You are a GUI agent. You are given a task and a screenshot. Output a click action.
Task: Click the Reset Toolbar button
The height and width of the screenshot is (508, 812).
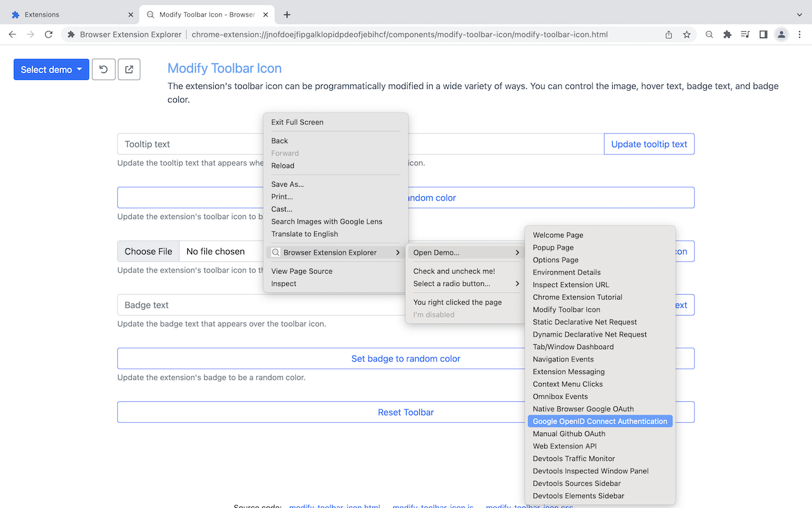point(406,412)
